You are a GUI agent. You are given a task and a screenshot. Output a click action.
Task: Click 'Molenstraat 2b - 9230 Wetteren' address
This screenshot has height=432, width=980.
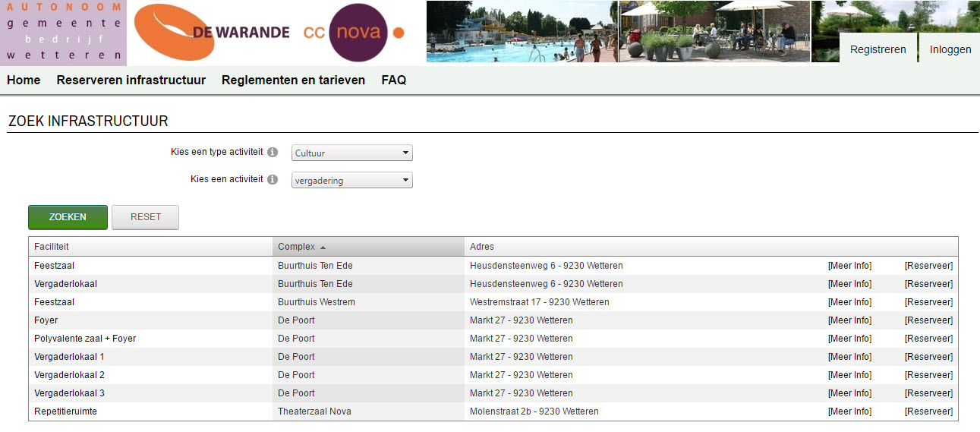(534, 412)
